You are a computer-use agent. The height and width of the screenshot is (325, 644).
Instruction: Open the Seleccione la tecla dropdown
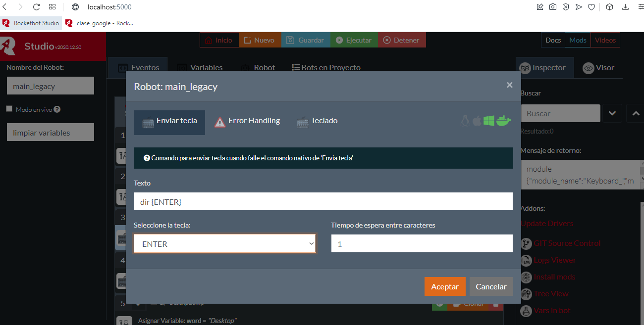click(x=224, y=244)
